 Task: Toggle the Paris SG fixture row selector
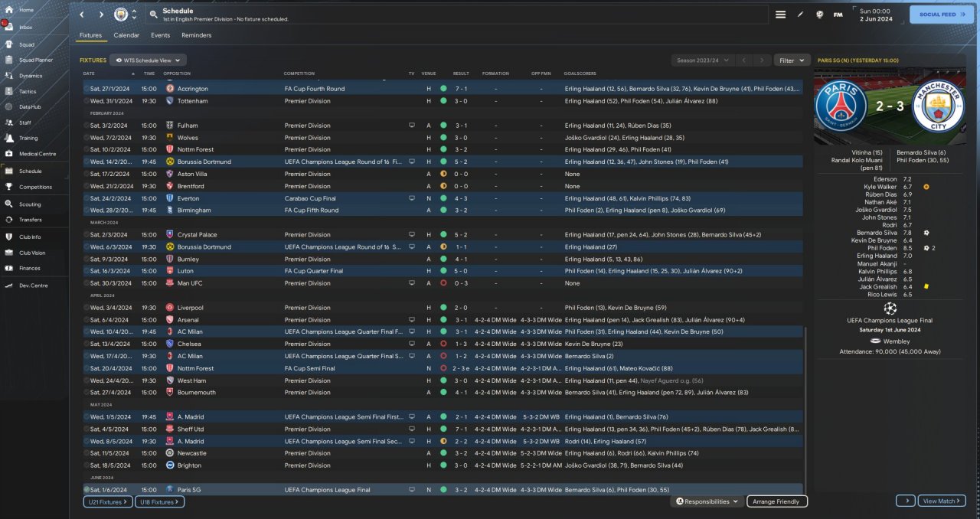[87, 490]
